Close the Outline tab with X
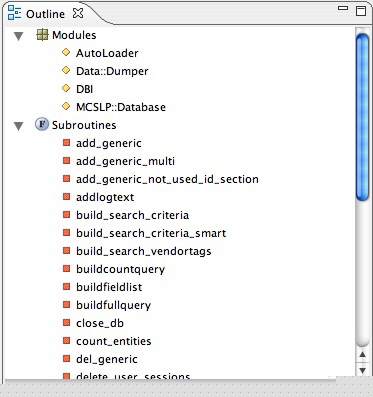This screenshot has height=397, width=373. (78, 13)
